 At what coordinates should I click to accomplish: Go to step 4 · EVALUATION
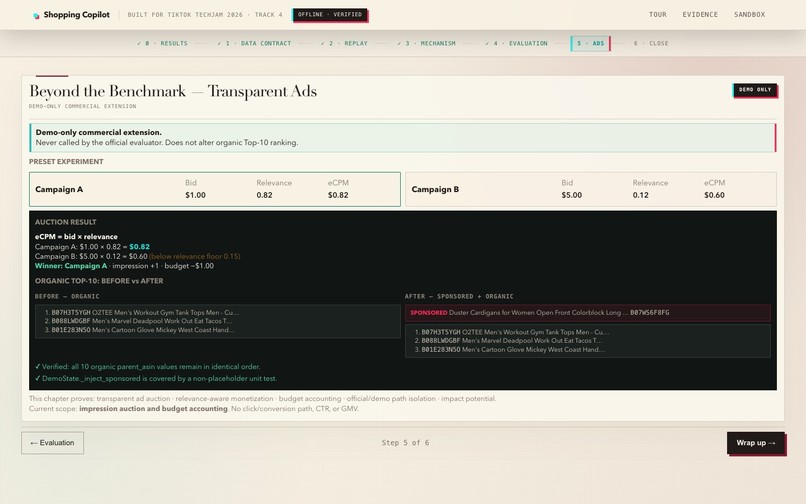pyautogui.click(x=516, y=43)
